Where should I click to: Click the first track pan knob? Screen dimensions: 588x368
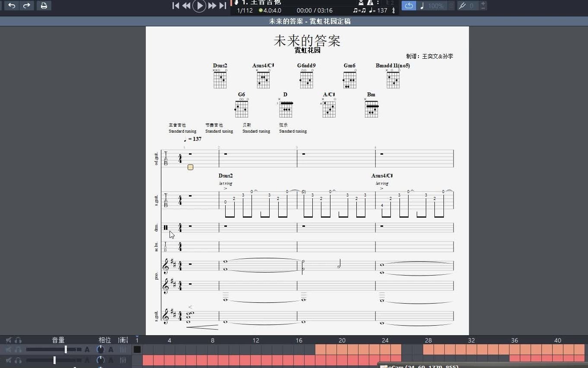click(101, 349)
